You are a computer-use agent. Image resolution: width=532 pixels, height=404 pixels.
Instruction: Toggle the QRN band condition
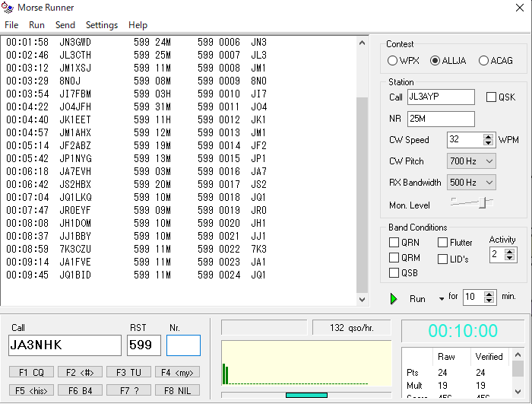pyautogui.click(x=394, y=243)
